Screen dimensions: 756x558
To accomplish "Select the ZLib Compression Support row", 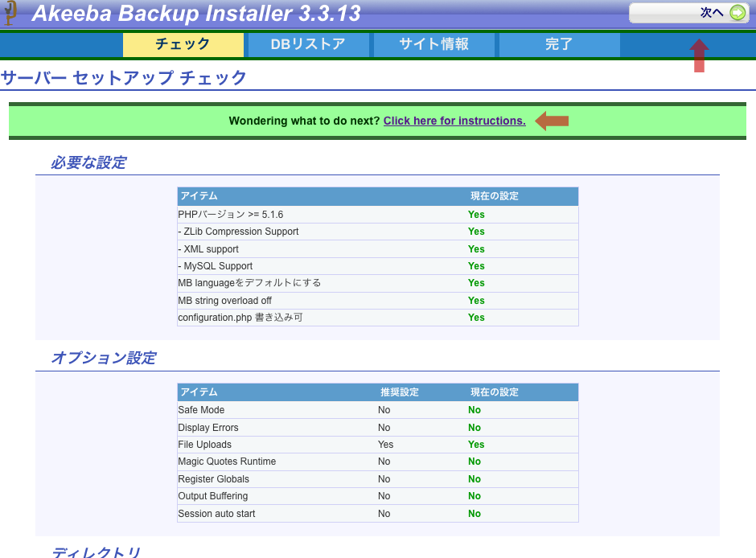I will [x=238, y=232].
